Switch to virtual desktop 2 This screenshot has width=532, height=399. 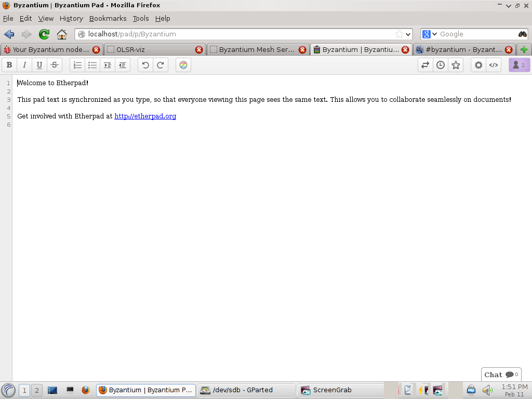tap(37, 390)
